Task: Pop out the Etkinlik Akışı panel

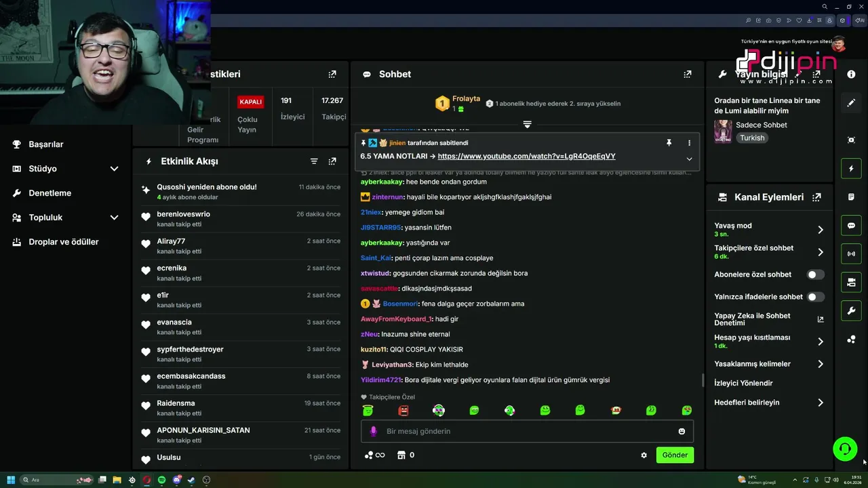Action: [x=332, y=161]
